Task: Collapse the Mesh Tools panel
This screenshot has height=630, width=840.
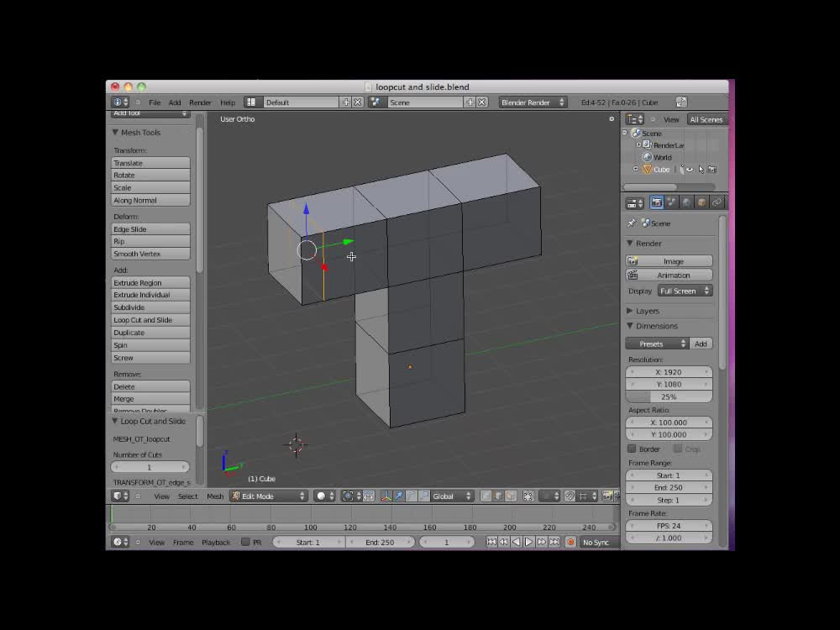Action: click(x=116, y=133)
